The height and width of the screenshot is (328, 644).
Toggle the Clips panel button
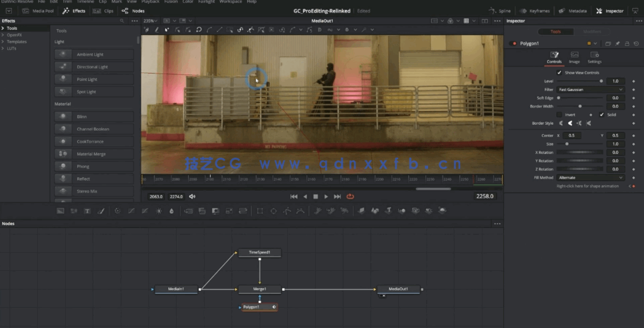(103, 11)
